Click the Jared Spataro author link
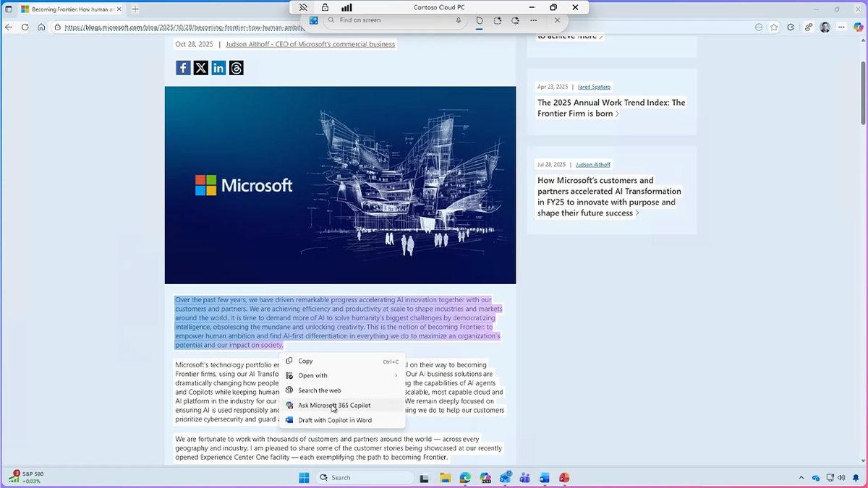This screenshot has height=488, width=868. click(593, 86)
